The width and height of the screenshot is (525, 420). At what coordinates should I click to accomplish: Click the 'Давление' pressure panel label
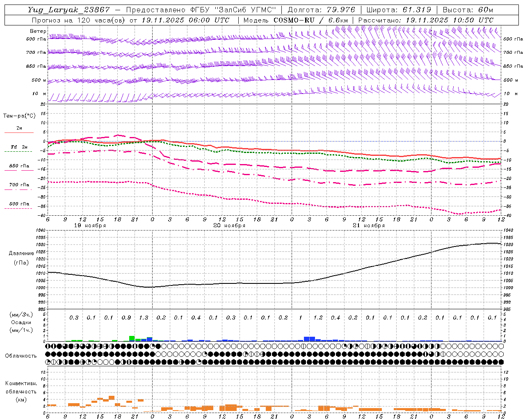click(x=21, y=253)
